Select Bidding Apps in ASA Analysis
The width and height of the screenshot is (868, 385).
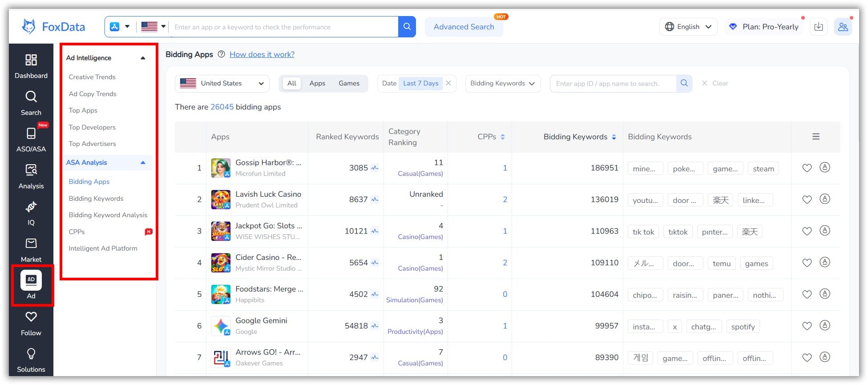point(89,182)
